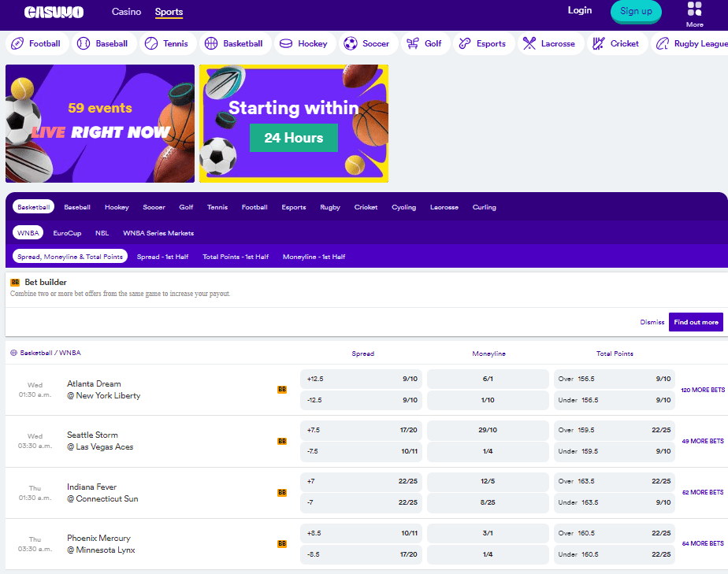Click the Over 156.5 odds for Atlanta Dream
Image resolution: width=728 pixels, height=574 pixels.
coord(615,379)
